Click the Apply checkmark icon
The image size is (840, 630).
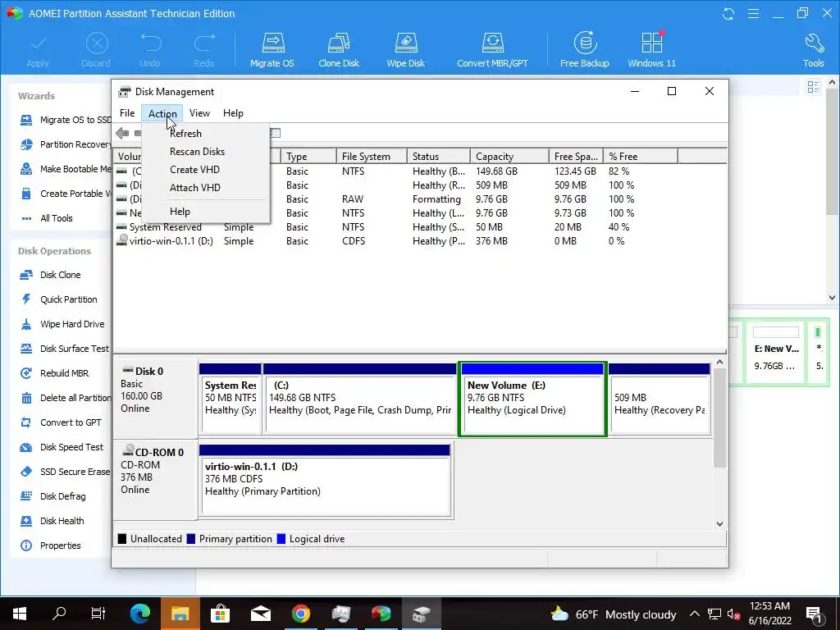pyautogui.click(x=38, y=50)
